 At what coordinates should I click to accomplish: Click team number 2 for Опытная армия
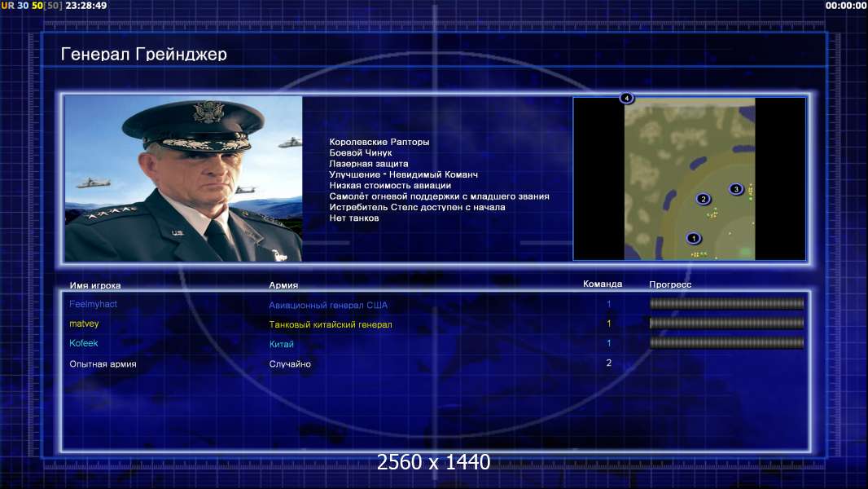pos(608,363)
